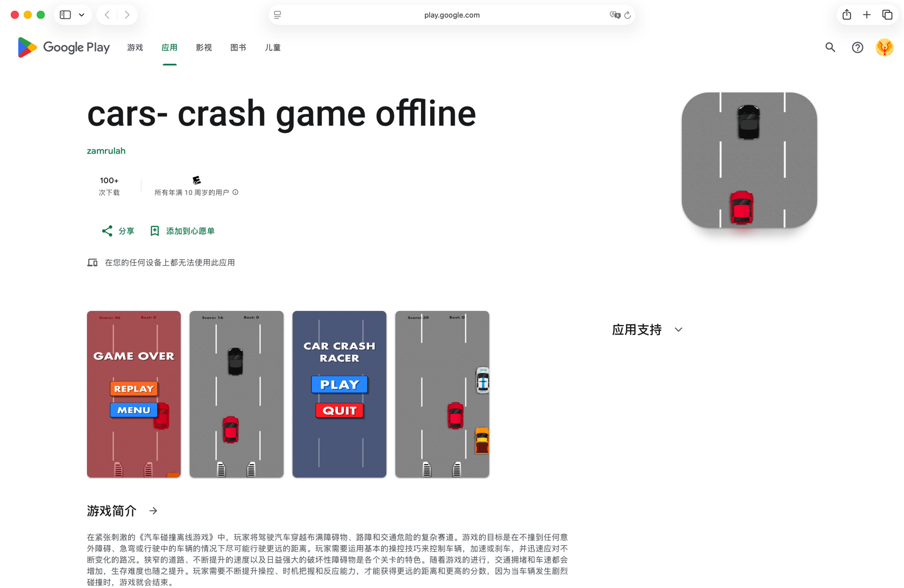Expand the 应用支持 section
The image size is (904, 588).
click(x=679, y=329)
